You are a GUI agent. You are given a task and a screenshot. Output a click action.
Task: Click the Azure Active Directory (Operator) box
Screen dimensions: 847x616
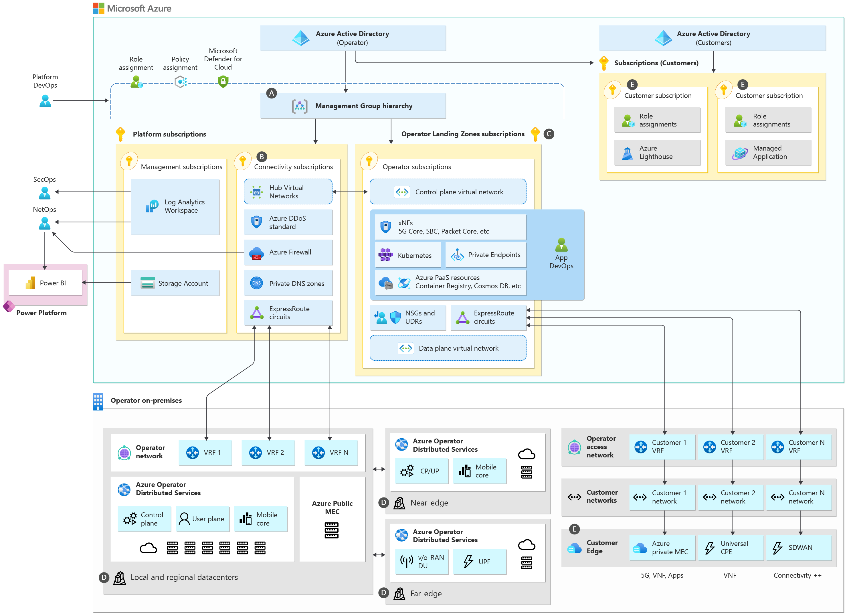pyautogui.click(x=353, y=38)
